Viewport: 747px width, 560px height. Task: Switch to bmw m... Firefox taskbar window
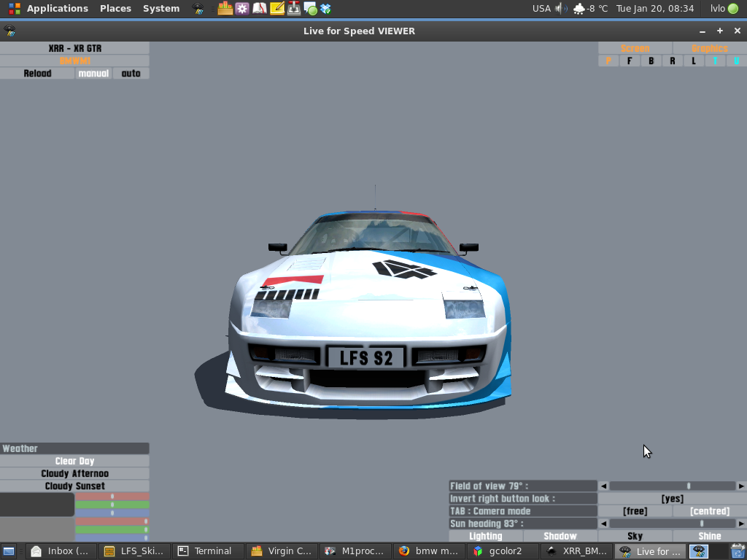pyautogui.click(x=429, y=551)
